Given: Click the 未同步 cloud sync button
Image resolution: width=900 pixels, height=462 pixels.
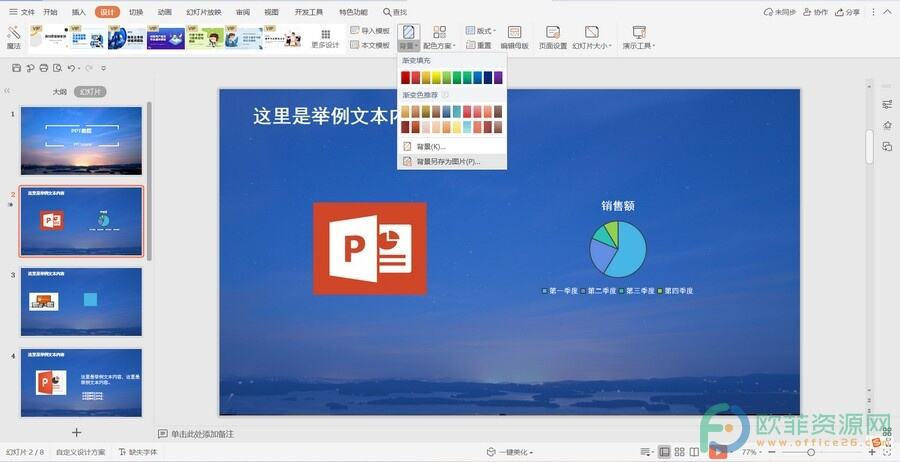Looking at the screenshot, I should pos(780,12).
